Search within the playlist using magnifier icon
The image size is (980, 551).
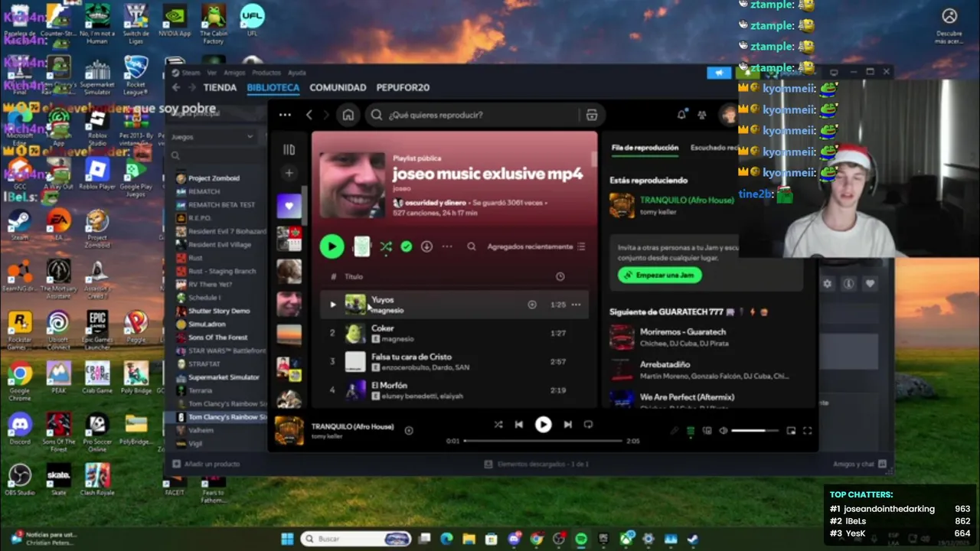472,246
